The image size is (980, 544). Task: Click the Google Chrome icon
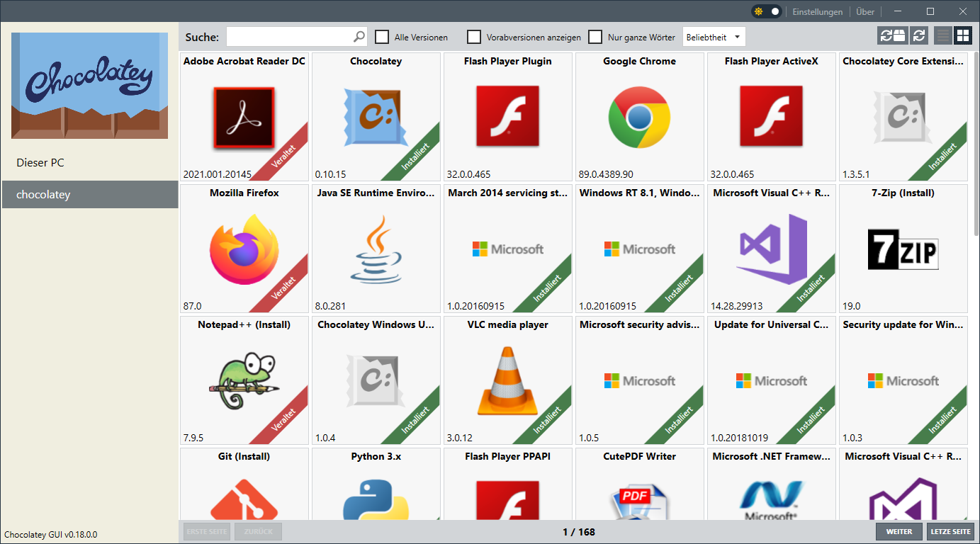point(640,117)
